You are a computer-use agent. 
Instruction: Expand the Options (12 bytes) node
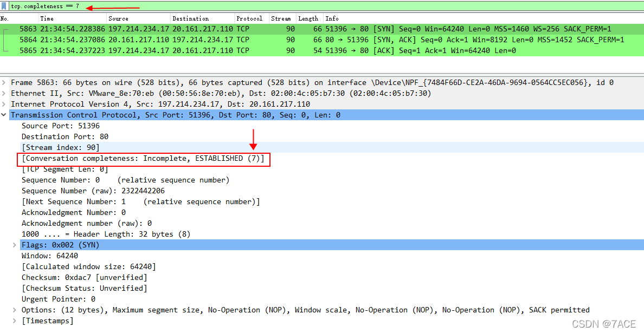(15, 310)
